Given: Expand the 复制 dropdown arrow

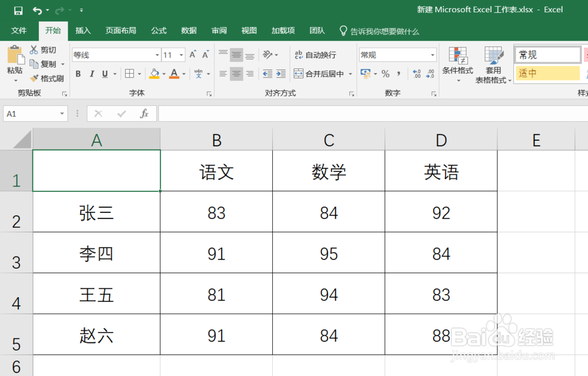Looking at the screenshot, I should click(x=63, y=64).
